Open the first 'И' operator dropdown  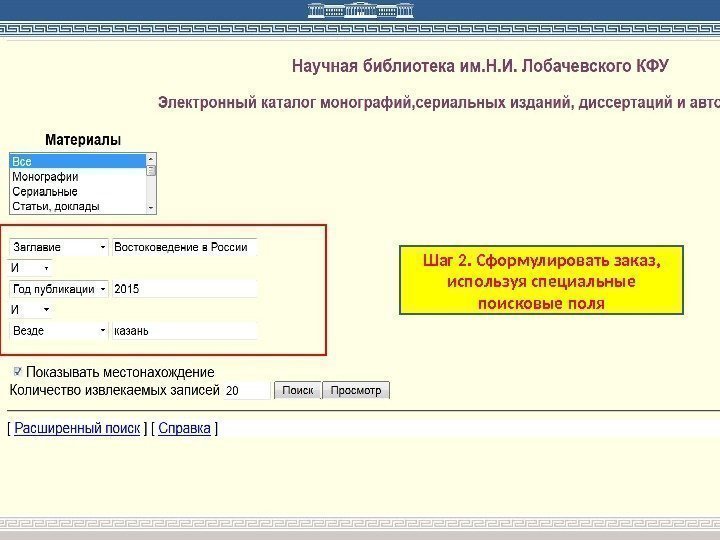(x=29, y=268)
